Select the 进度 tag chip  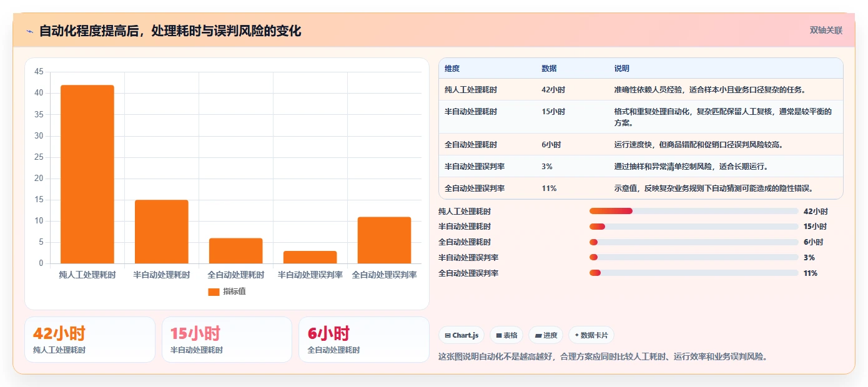pos(546,335)
